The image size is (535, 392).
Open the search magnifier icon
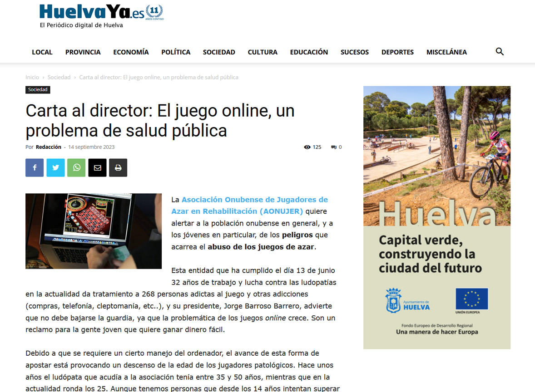[x=500, y=52]
